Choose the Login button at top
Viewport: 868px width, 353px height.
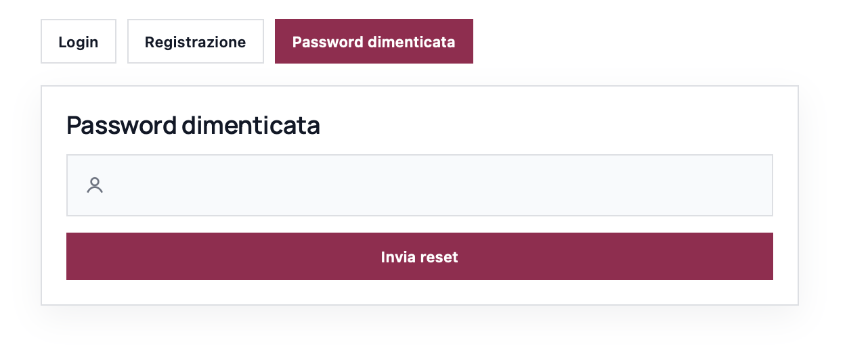tap(79, 42)
